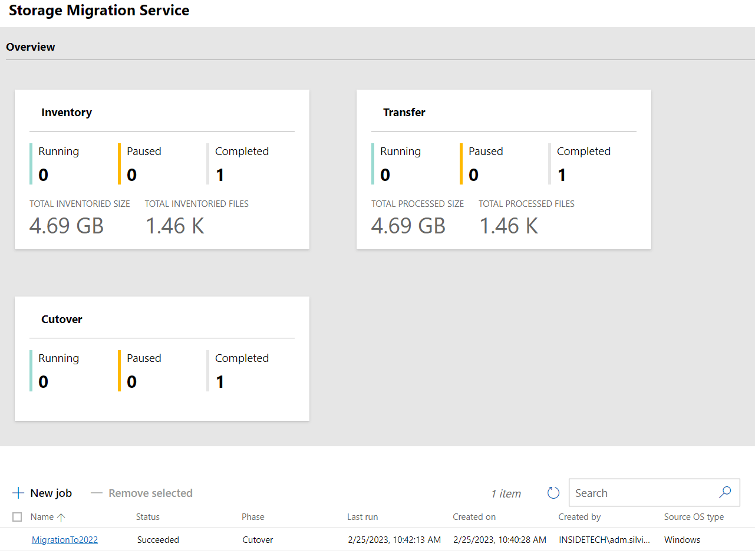Click the sort arrow next to the Name column
The image size is (755, 560).
click(61, 517)
